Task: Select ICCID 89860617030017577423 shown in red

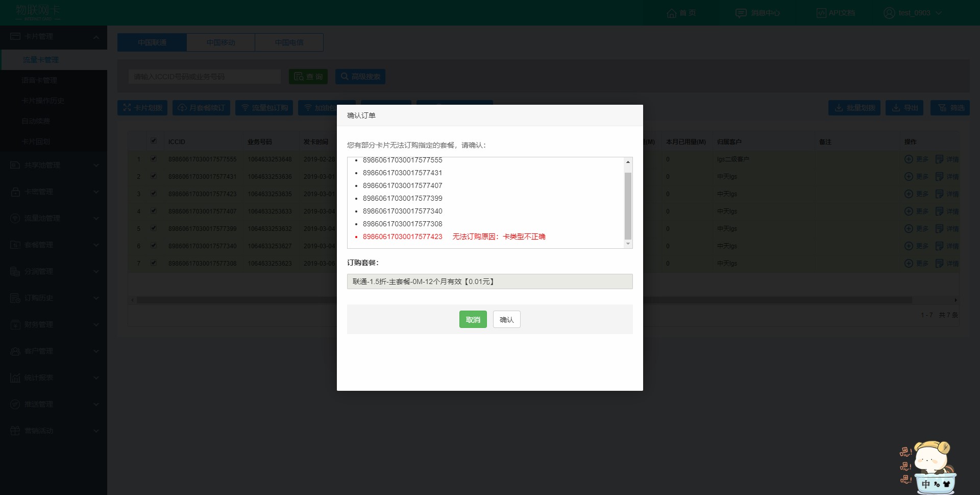Action: 402,237
